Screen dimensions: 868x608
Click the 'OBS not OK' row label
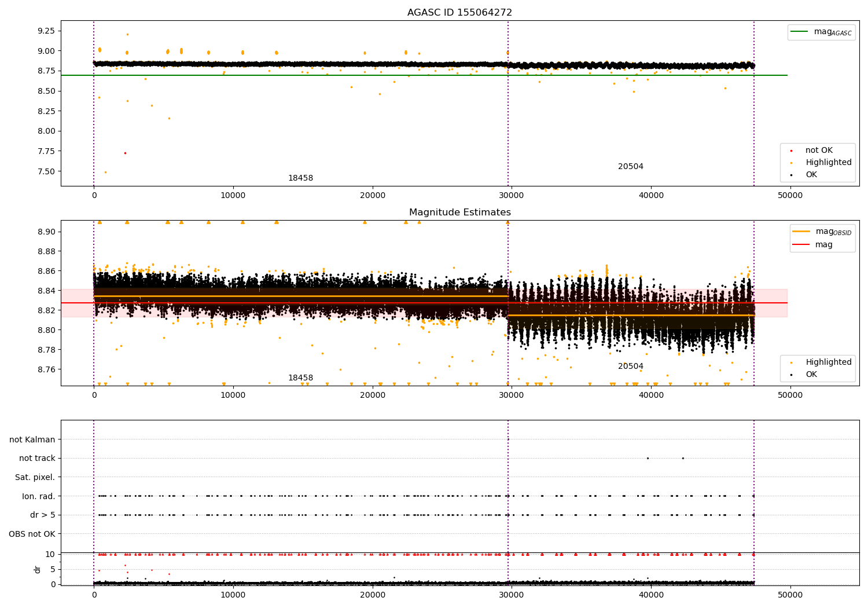pos(32,534)
